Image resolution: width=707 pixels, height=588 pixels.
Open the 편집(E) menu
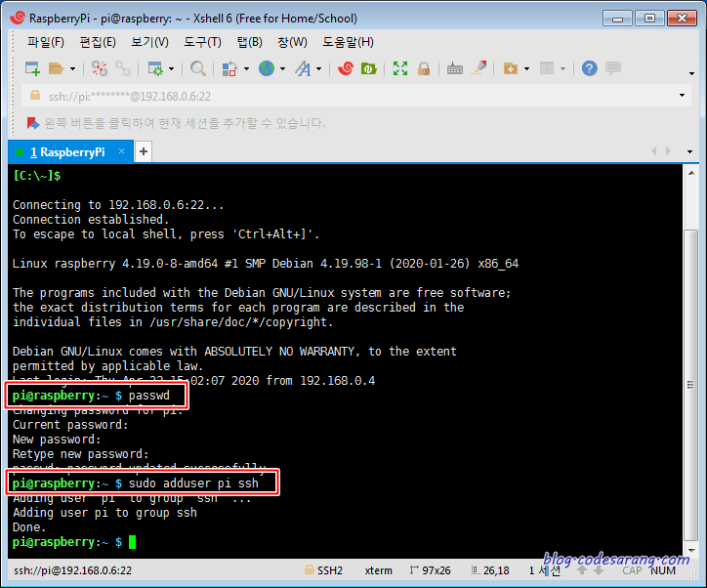point(98,42)
